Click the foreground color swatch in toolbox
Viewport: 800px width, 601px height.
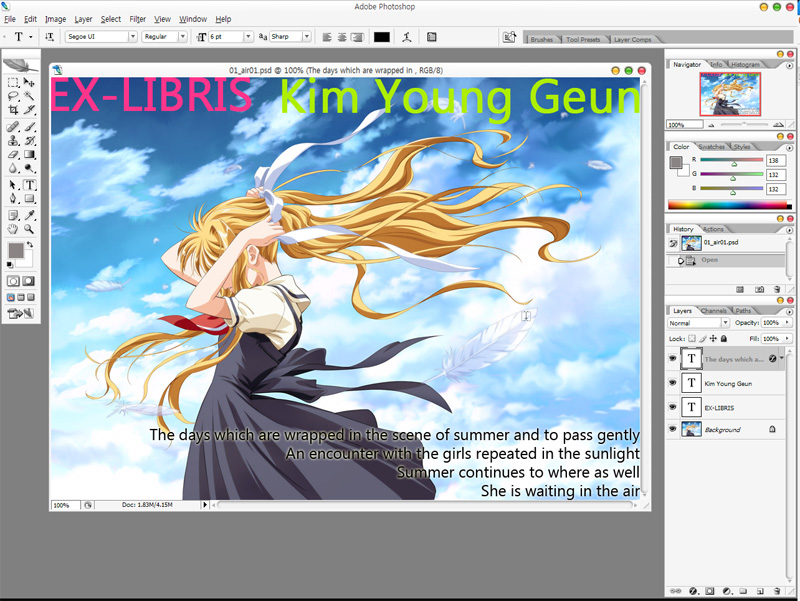click(16, 251)
